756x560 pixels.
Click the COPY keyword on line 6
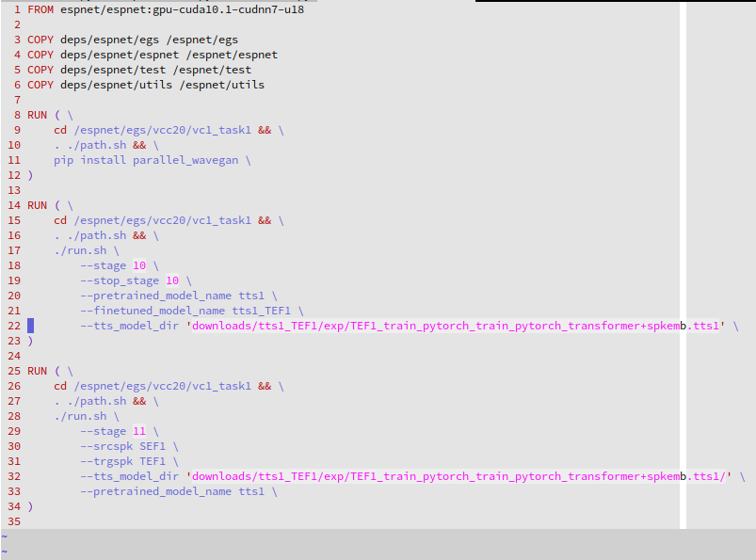pos(40,85)
